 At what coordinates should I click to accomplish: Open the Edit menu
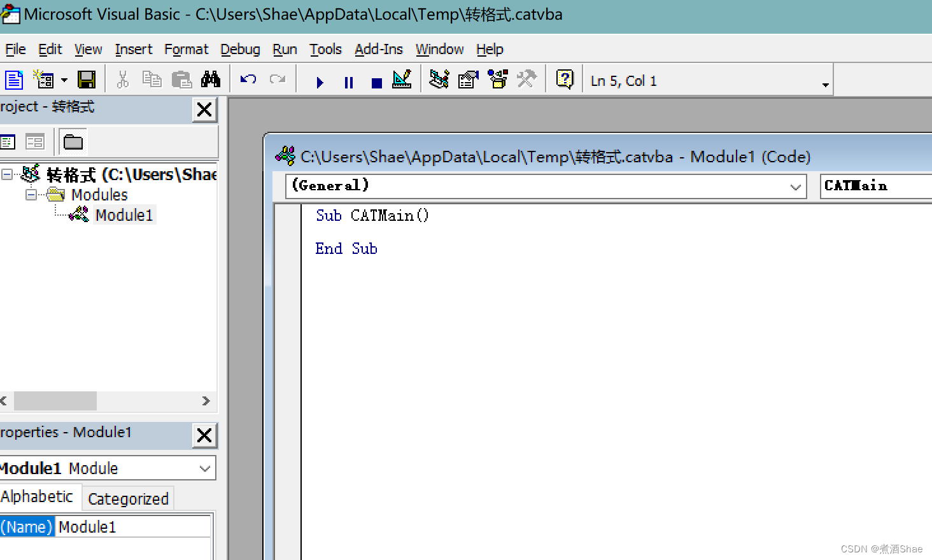[x=50, y=49]
